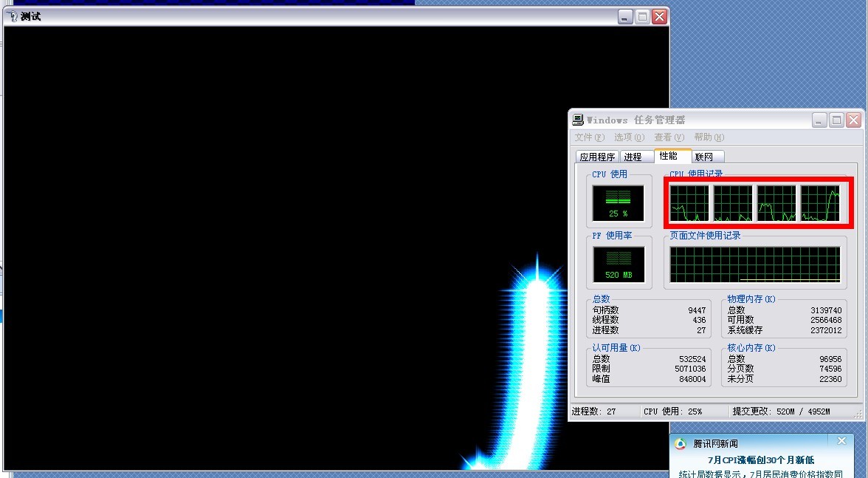Maximize the Windows 任务管理器 window

(836, 120)
